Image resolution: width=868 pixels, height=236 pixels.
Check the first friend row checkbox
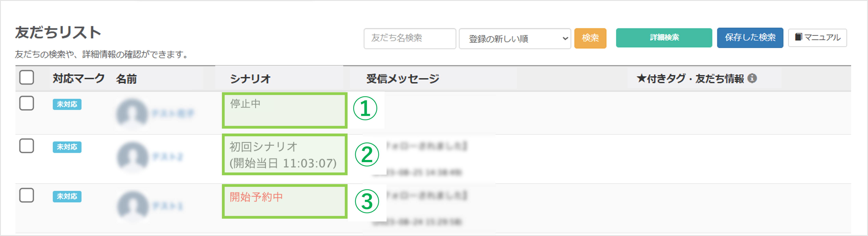27,103
